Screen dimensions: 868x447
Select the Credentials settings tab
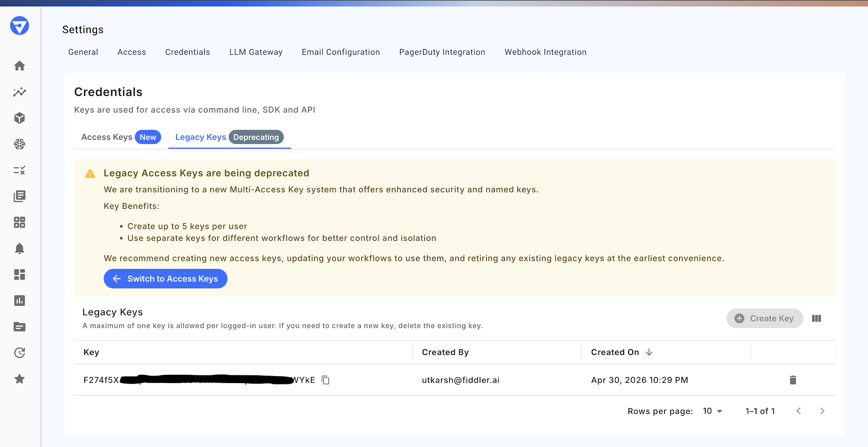click(x=187, y=52)
